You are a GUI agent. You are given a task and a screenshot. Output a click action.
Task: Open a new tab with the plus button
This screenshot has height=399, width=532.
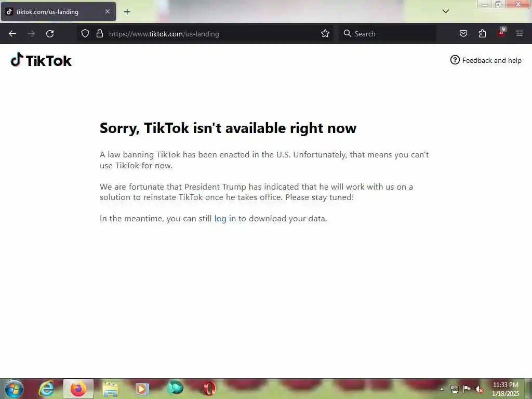point(127,12)
